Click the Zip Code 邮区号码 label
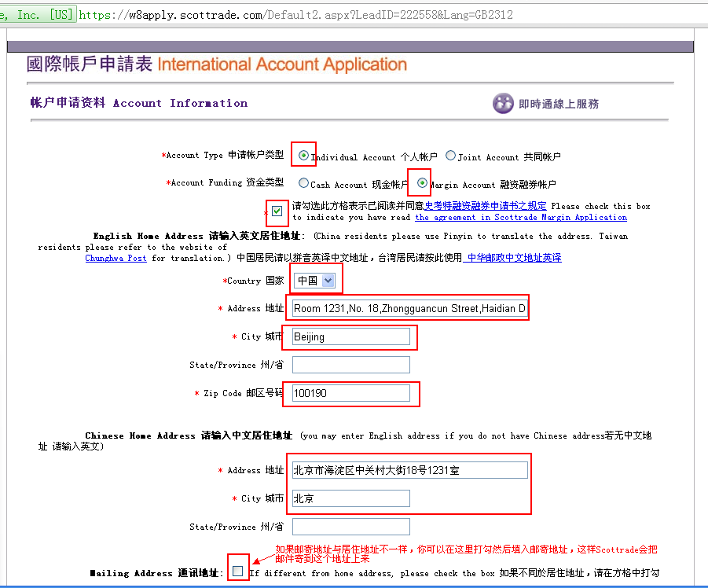The height and width of the screenshot is (588, 708). coord(239,393)
